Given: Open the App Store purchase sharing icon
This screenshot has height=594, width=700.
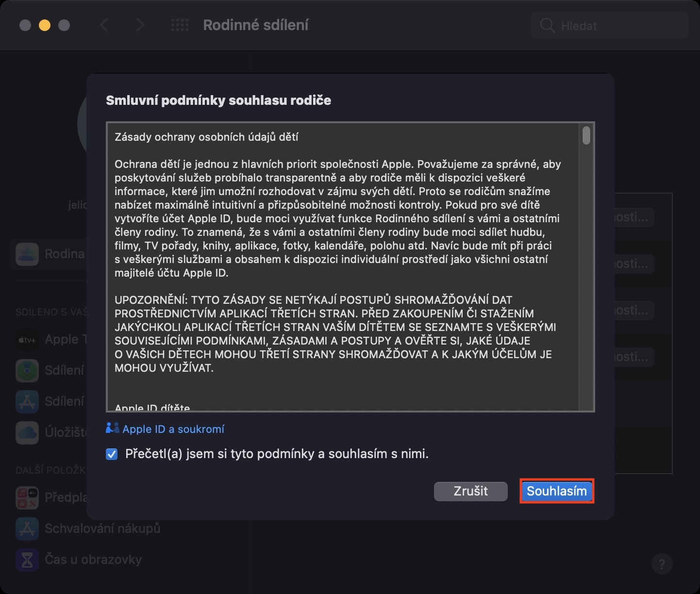Looking at the screenshot, I should [27, 402].
